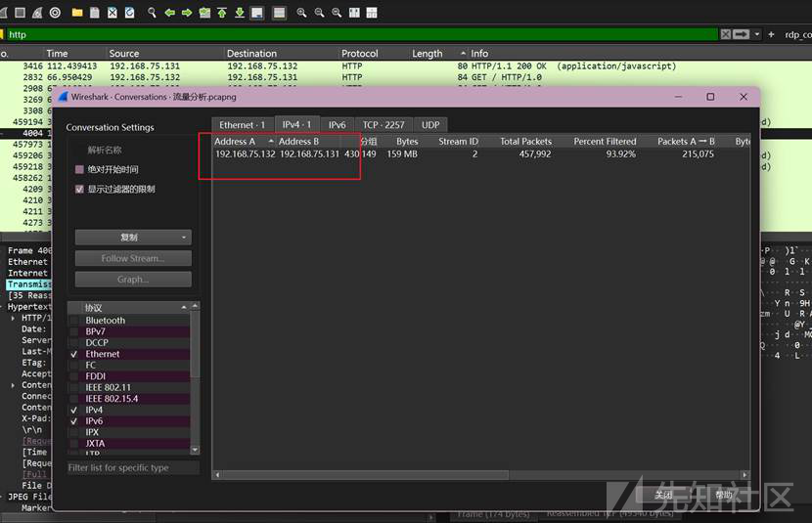This screenshot has width=812, height=523.
Task: Stop capturing packets toolbar icon
Action: (20, 13)
